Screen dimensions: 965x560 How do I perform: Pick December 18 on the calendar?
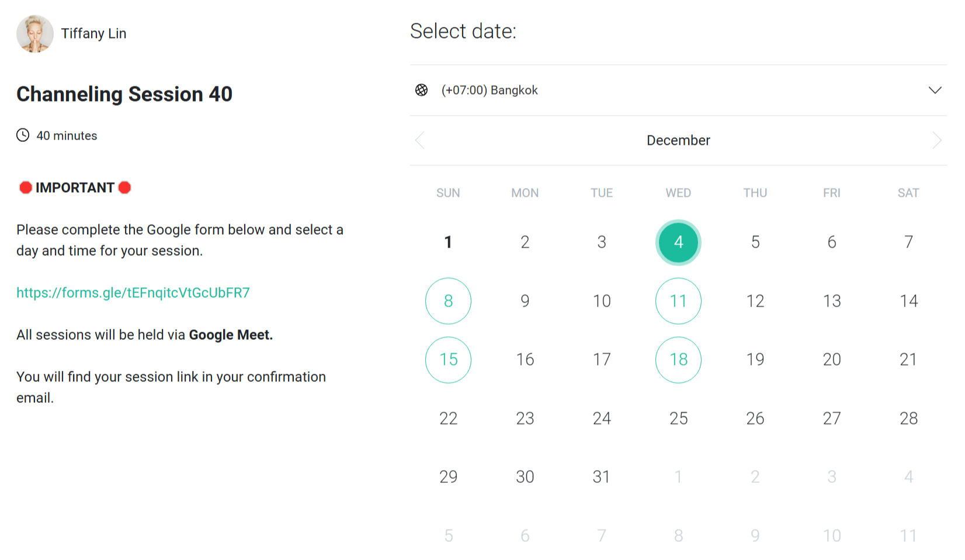point(678,360)
